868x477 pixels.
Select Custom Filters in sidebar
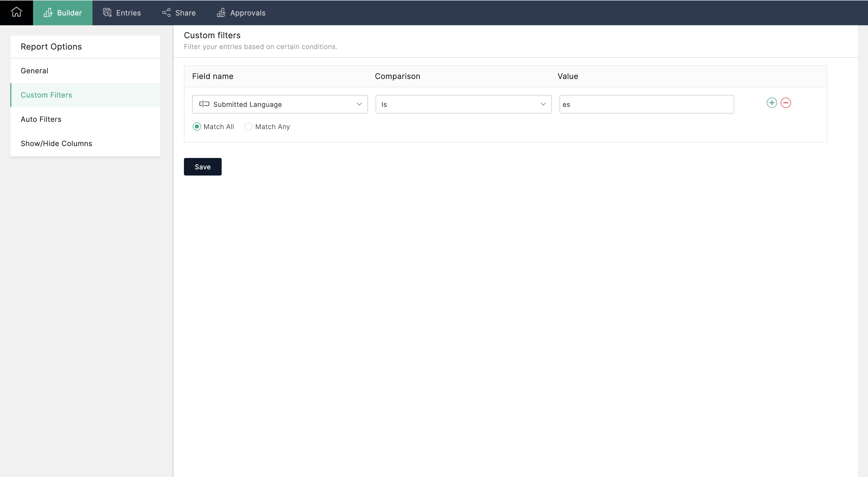click(x=85, y=95)
